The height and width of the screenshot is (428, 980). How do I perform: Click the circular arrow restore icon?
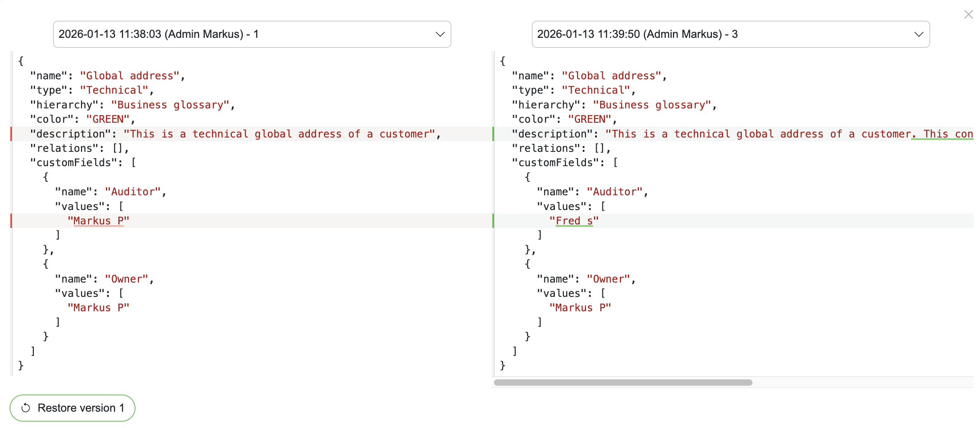tap(26, 408)
